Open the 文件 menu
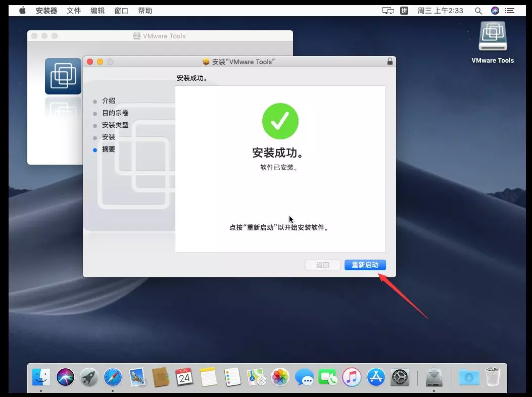 point(74,11)
